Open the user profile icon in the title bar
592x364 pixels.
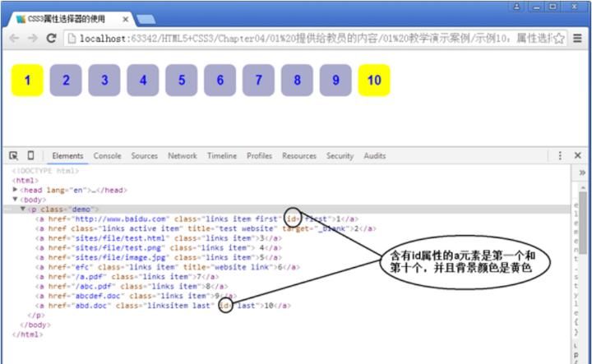tap(516, 7)
